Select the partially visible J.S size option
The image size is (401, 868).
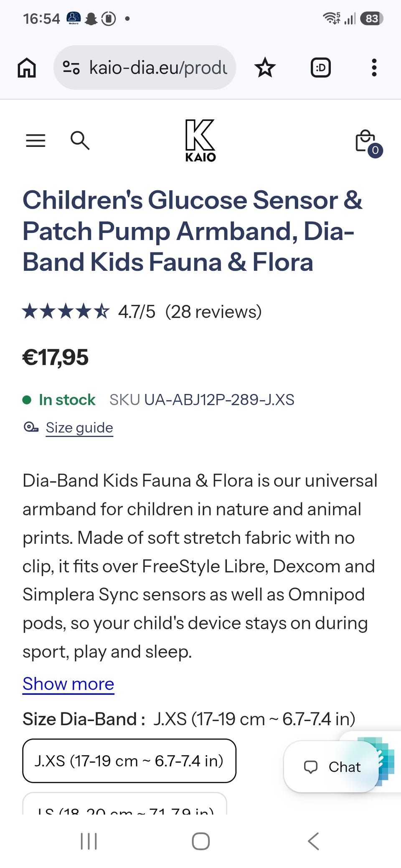[x=124, y=804]
